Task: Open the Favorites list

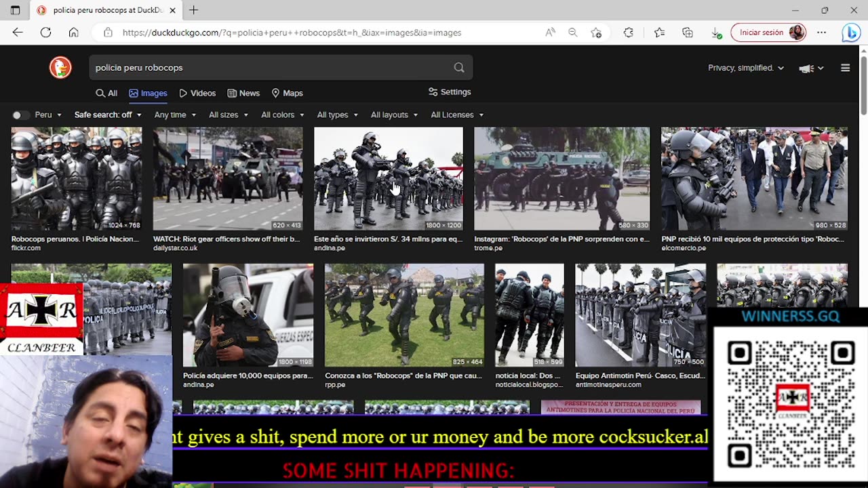Action: [x=659, y=33]
